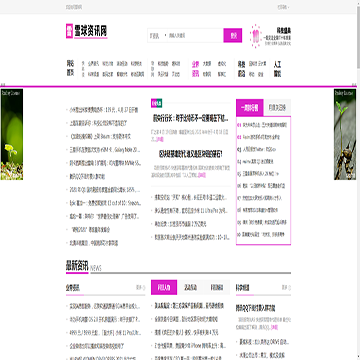Viewport: 360px width, 360px height.
Task: Open the green-magenta tag icon above headline
Action: coord(156,103)
